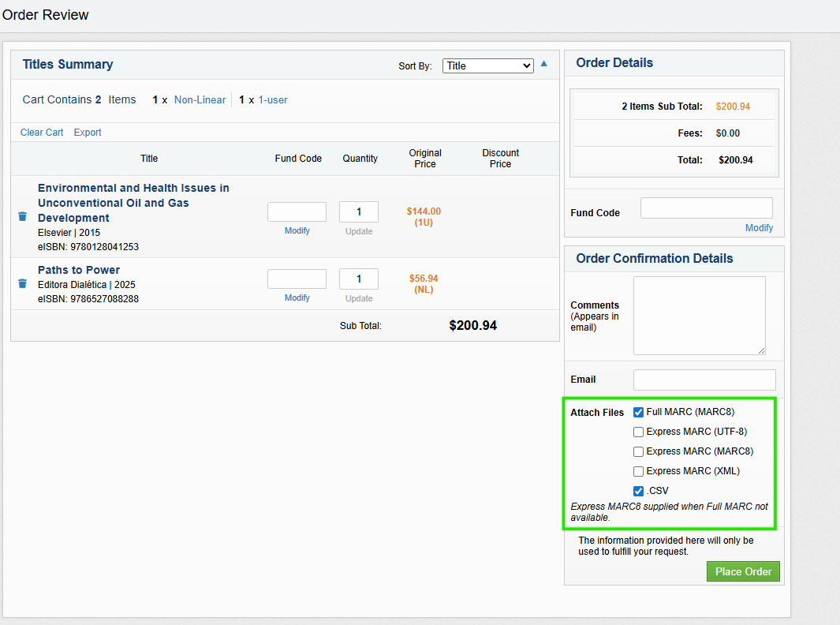Uncheck the .CSV attach file option
The height and width of the screenshot is (625, 840).
[638, 491]
